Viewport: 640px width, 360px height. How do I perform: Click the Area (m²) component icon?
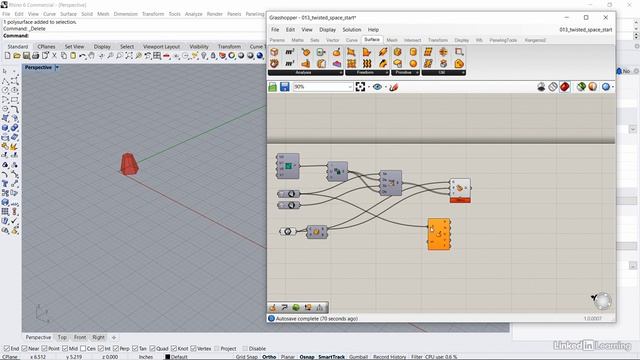[x=290, y=52]
